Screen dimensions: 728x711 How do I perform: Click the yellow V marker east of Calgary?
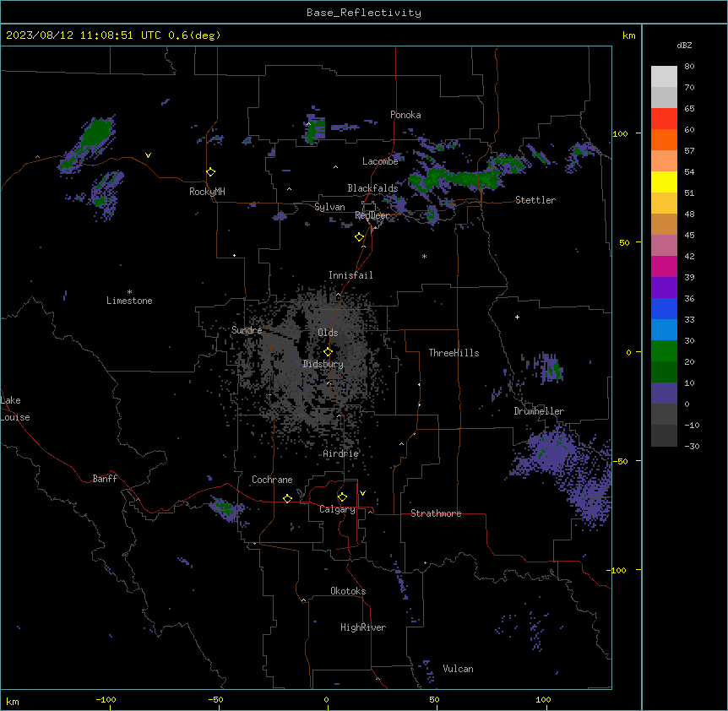pos(362,493)
